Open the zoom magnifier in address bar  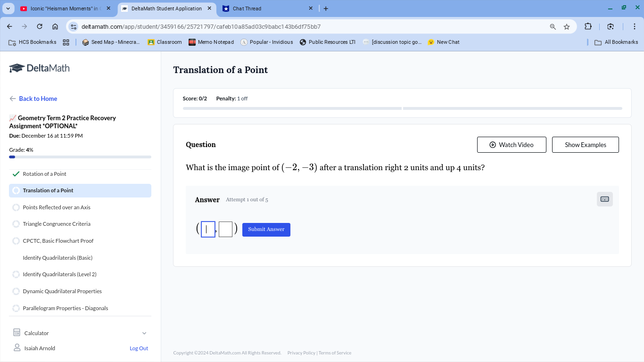[553, 27]
